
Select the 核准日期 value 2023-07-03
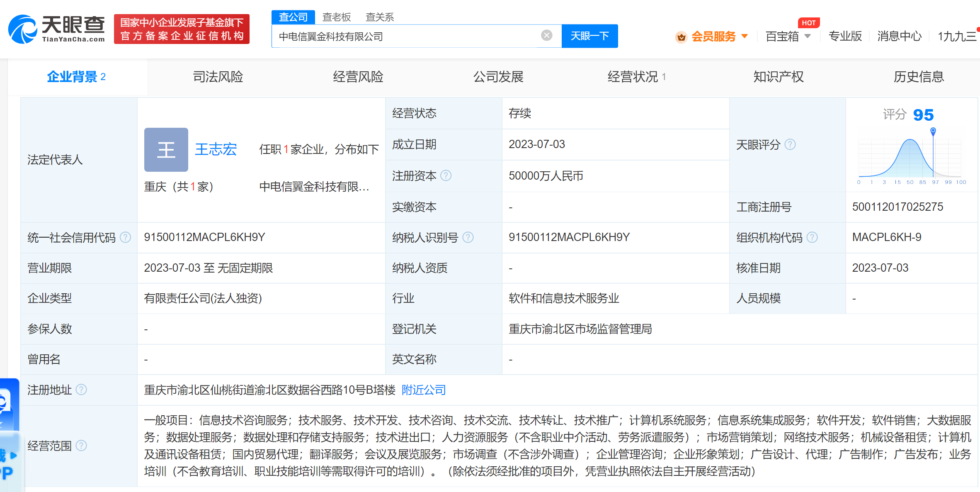click(880, 268)
